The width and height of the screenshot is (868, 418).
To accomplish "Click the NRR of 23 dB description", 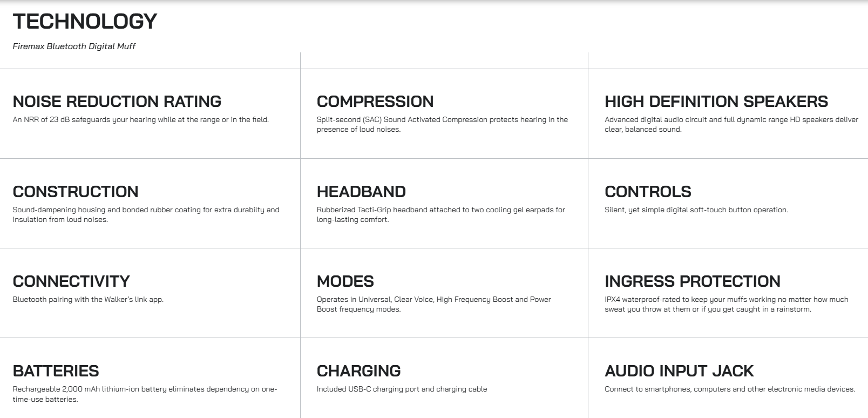I will click(x=141, y=120).
